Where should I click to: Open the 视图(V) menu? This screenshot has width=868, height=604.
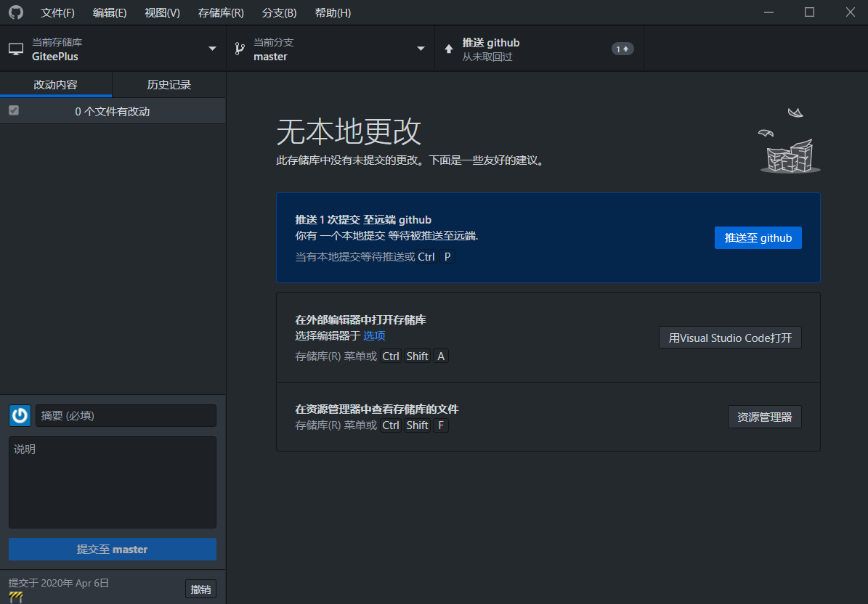click(162, 13)
